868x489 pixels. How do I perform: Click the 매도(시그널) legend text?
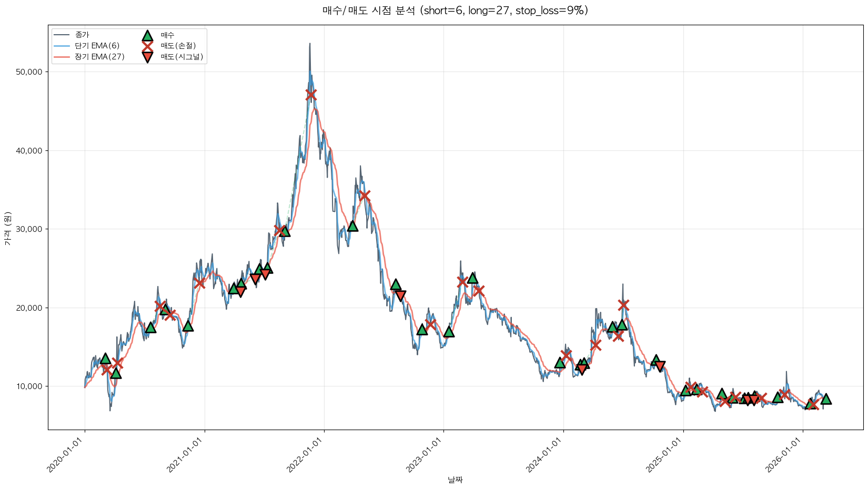coord(181,57)
